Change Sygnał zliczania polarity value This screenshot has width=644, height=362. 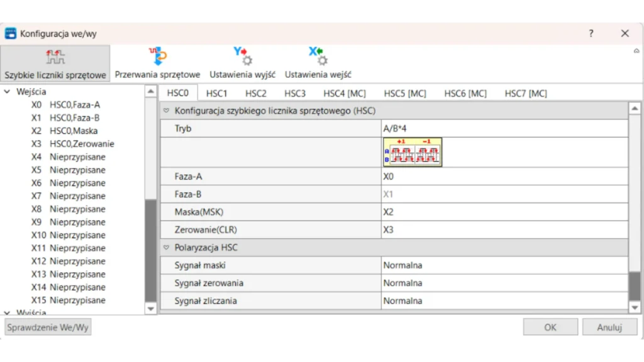click(504, 301)
